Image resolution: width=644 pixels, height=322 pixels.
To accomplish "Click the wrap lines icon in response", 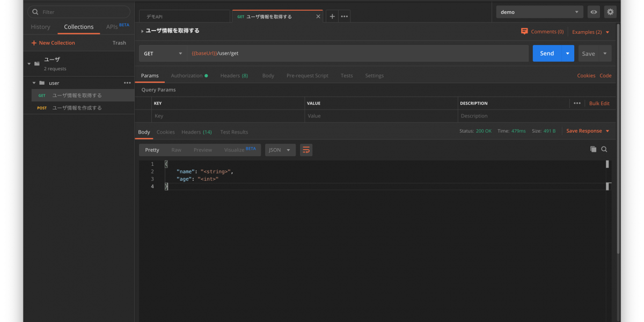I will click(306, 150).
